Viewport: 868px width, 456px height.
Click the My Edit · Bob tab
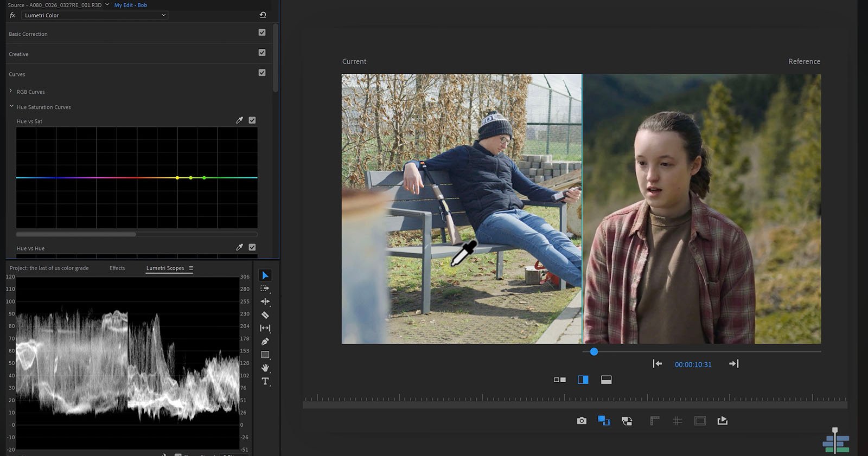[131, 5]
